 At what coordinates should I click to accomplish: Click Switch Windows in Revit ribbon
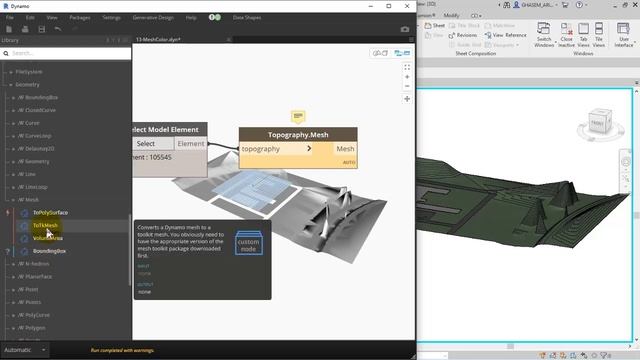(x=544, y=35)
